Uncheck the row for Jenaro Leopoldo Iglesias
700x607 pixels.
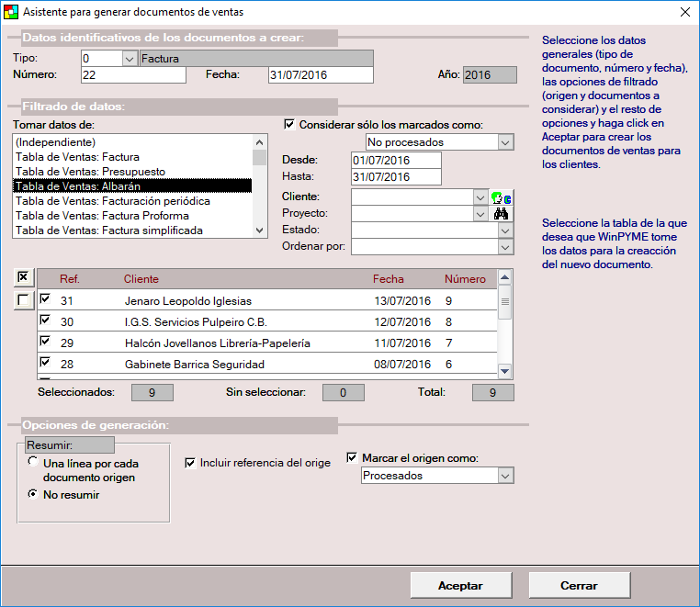click(46, 299)
